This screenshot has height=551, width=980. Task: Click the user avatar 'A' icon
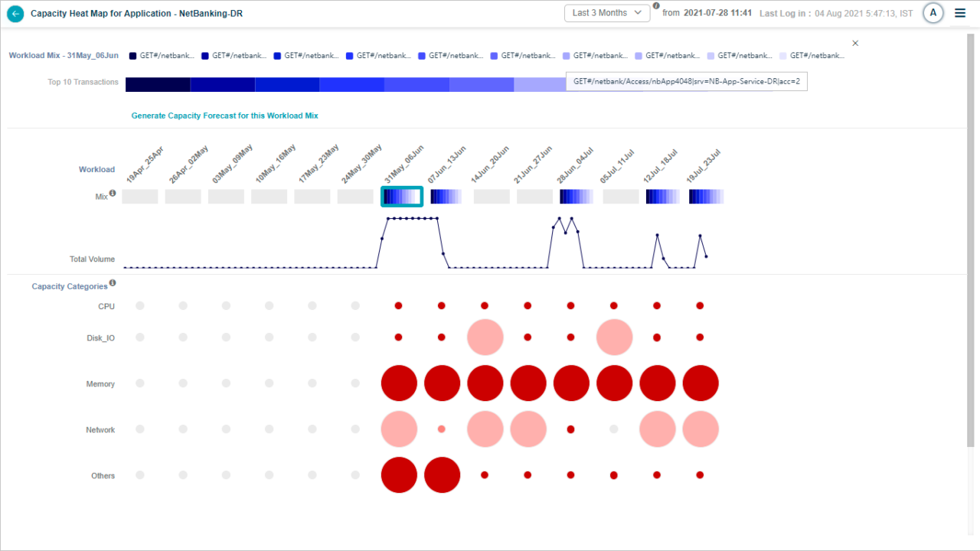click(x=933, y=13)
